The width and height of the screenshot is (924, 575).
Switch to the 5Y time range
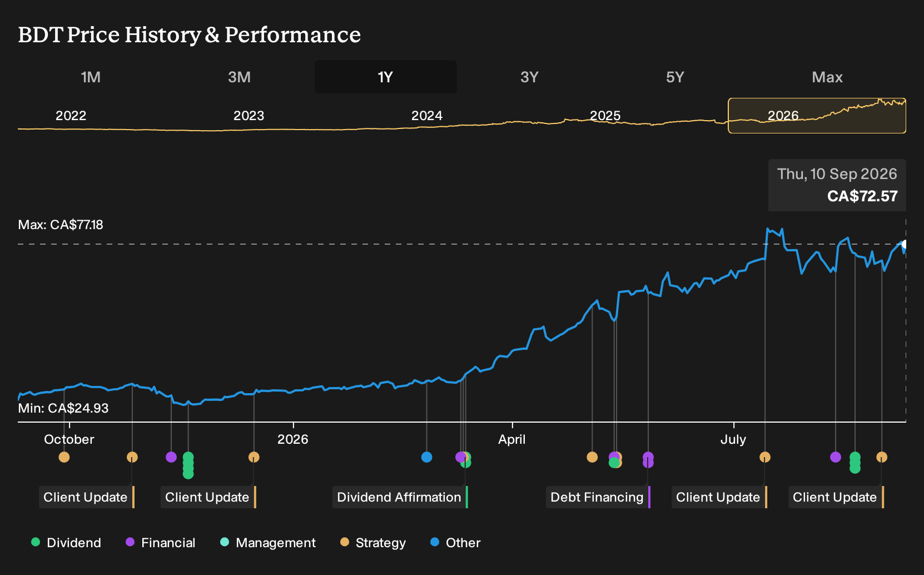coord(675,77)
